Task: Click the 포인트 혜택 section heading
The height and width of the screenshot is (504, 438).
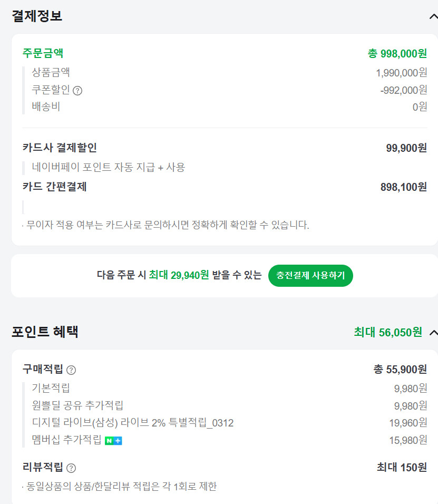Action: coord(45,332)
